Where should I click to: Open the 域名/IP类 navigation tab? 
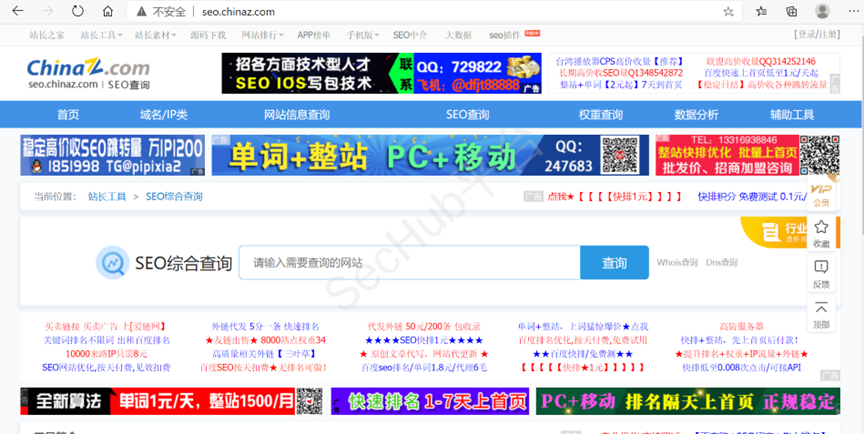pyautogui.click(x=163, y=115)
